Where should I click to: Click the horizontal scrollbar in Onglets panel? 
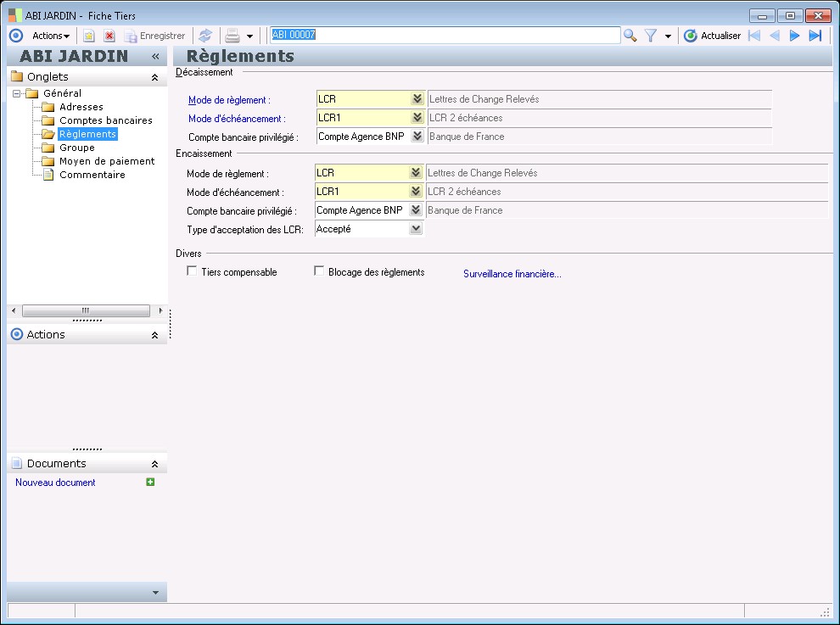[x=85, y=311]
